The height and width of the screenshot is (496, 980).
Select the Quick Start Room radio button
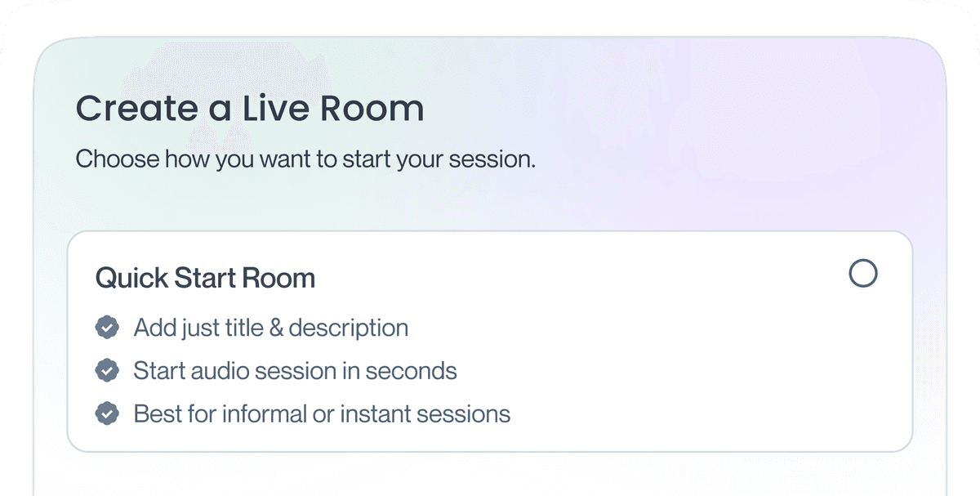pos(862,273)
